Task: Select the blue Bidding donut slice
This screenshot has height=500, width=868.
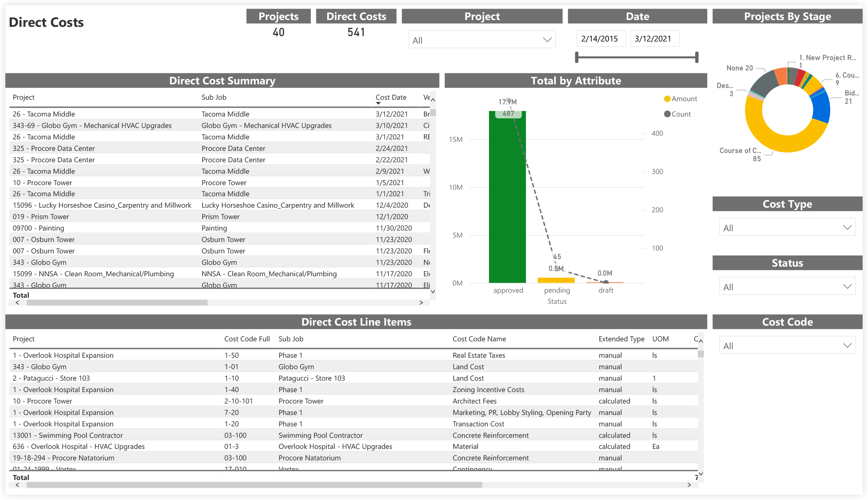Action: [x=822, y=108]
